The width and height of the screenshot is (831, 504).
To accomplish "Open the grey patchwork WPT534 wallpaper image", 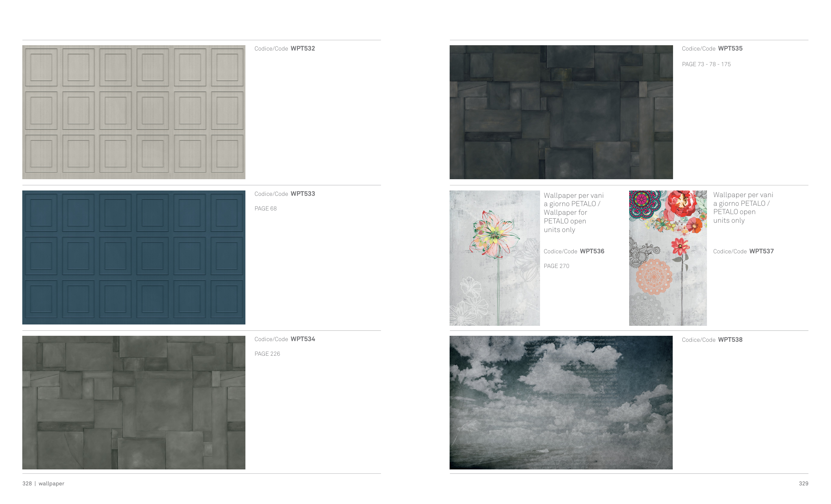I will tap(134, 402).
